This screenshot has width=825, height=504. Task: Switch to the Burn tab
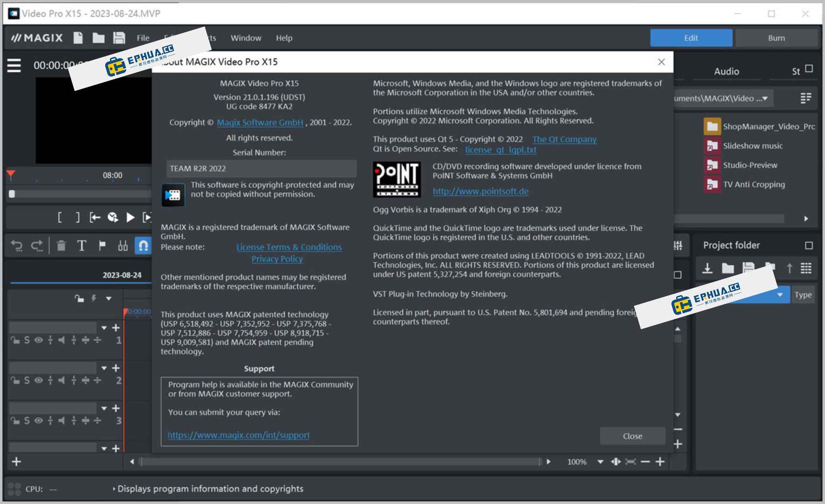coord(777,38)
